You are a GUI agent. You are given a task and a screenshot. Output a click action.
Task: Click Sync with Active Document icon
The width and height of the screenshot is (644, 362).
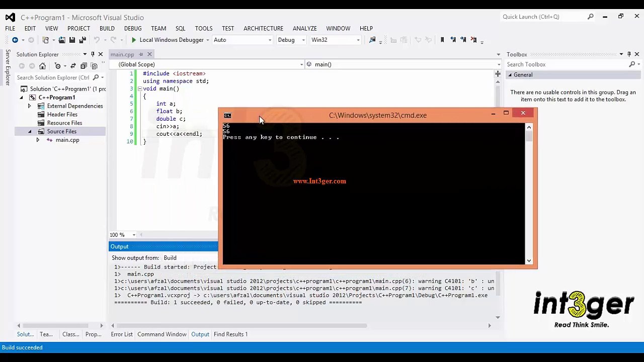click(x=73, y=66)
